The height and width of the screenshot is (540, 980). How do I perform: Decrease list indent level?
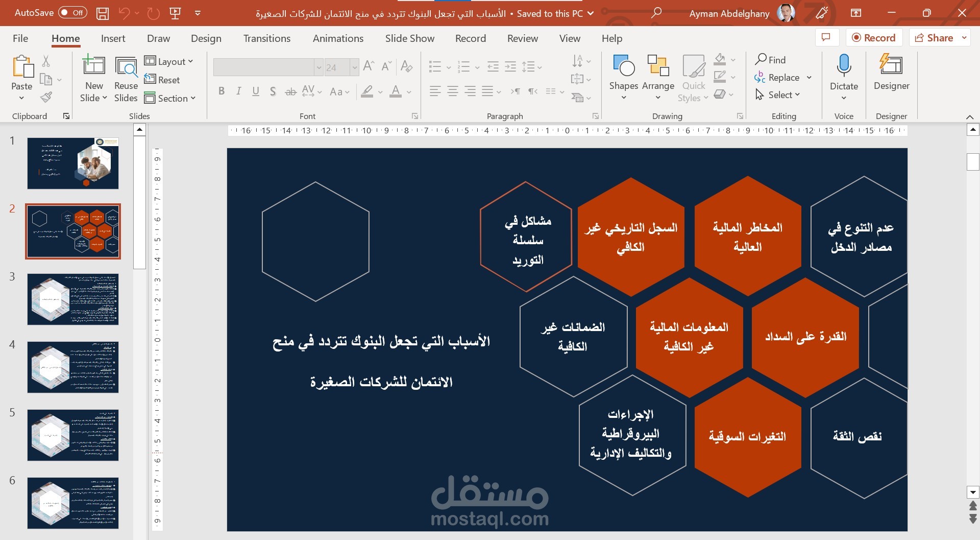coord(493,66)
